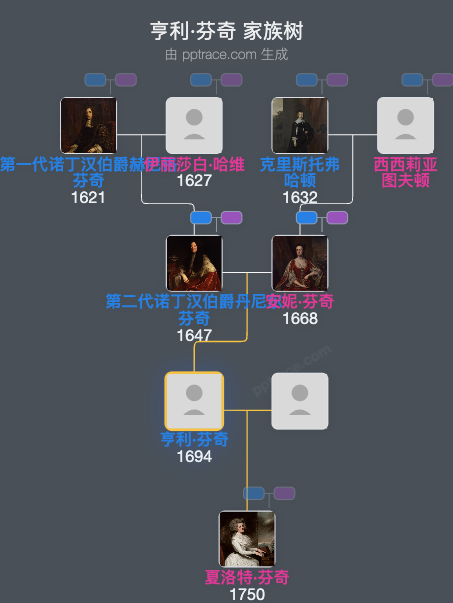Screen dimensions: 453x603
Task: Expand blue father node above 丹尼尔·芬奇
Action: click(201, 218)
